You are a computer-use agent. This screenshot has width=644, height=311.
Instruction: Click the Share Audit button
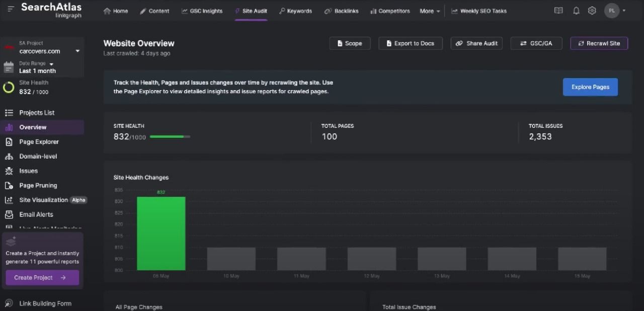476,43
